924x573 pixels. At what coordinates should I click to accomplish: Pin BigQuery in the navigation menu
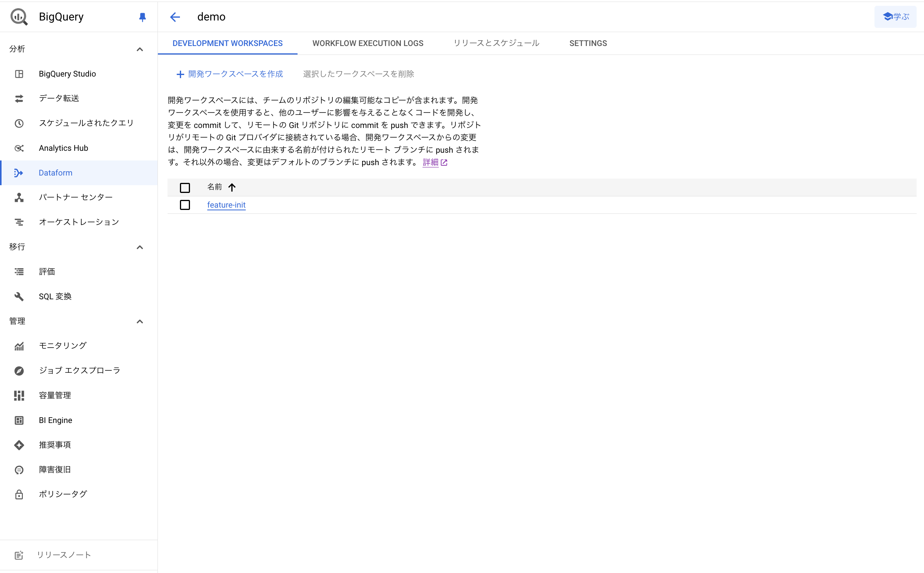142,17
